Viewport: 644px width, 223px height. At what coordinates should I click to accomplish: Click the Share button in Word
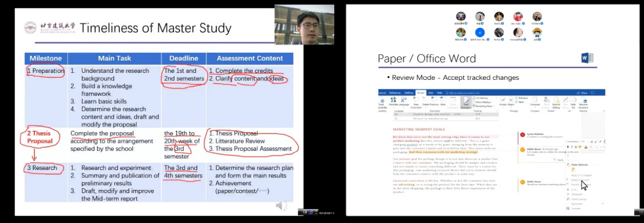click(x=583, y=93)
